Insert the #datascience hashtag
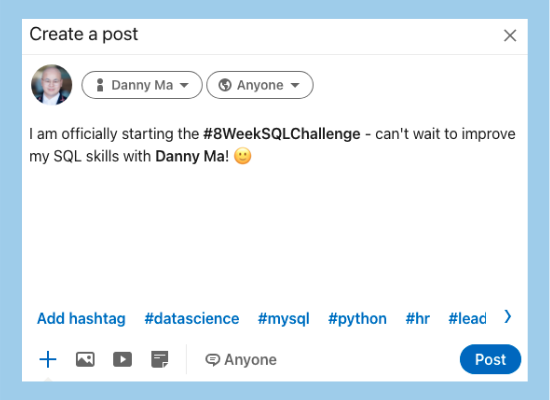 (192, 319)
